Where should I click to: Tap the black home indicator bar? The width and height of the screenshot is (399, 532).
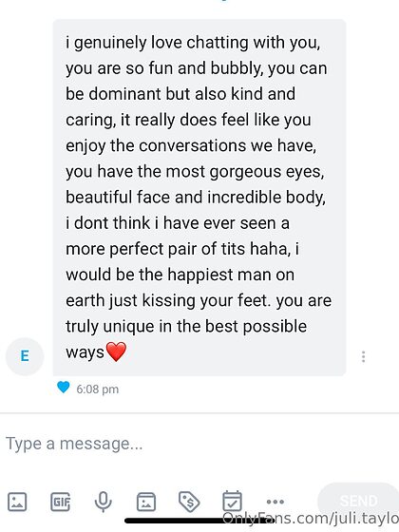pos(199,521)
